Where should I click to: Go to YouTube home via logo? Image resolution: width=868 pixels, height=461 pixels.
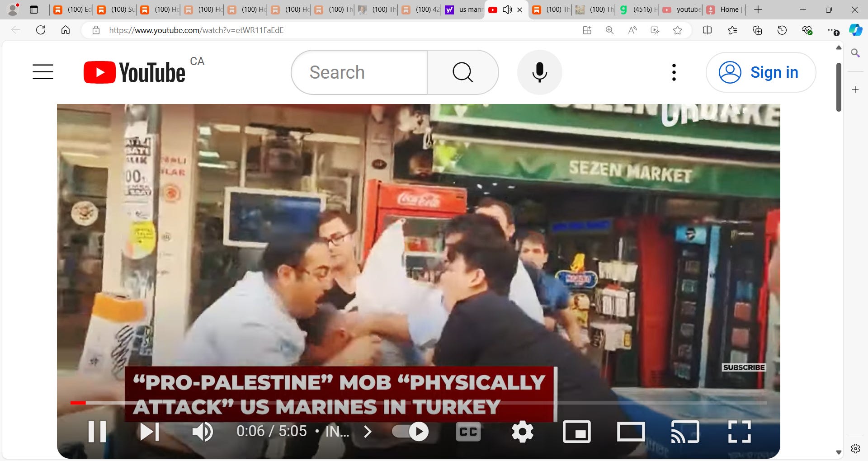point(134,72)
